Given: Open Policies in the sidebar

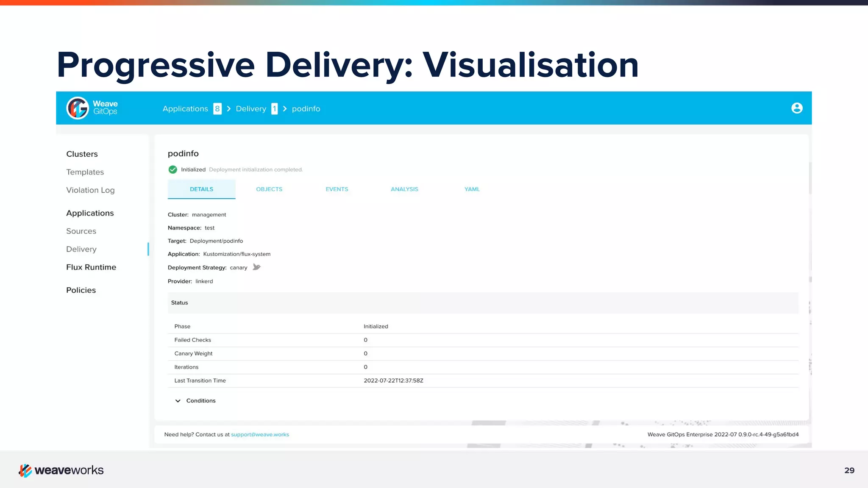Looking at the screenshot, I should click(x=81, y=290).
